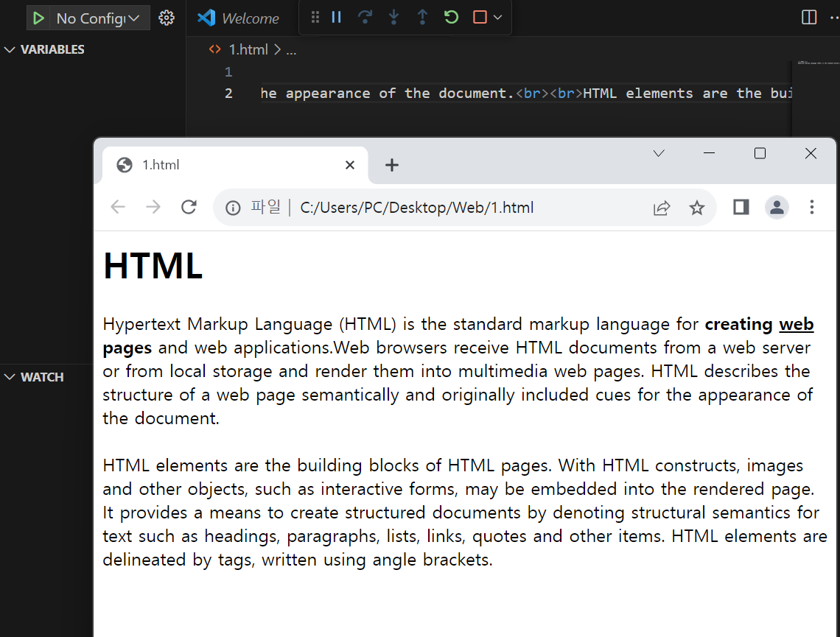Restart debugging with the green restart icon

(449, 17)
